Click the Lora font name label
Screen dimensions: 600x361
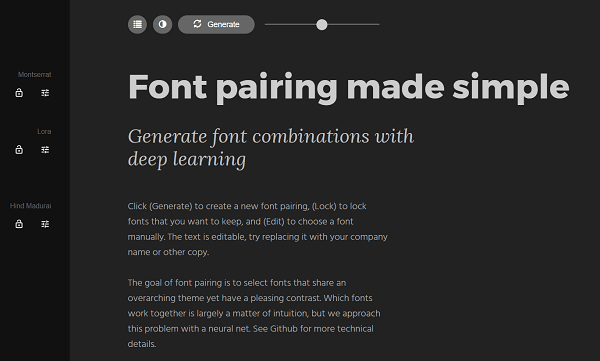tap(44, 132)
